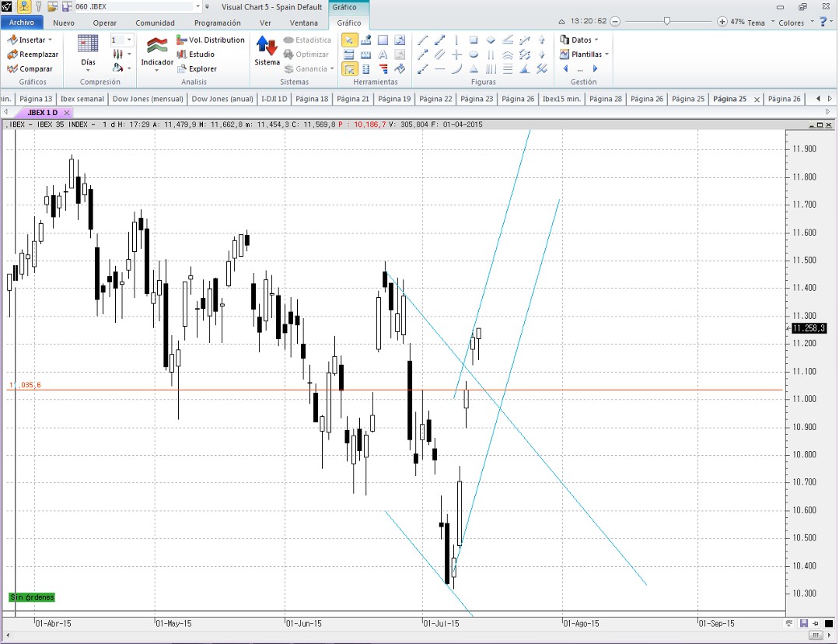This screenshot has width=839, height=644.
Task: Open the red and blue stacked bars tool
Action: click(383, 69)
